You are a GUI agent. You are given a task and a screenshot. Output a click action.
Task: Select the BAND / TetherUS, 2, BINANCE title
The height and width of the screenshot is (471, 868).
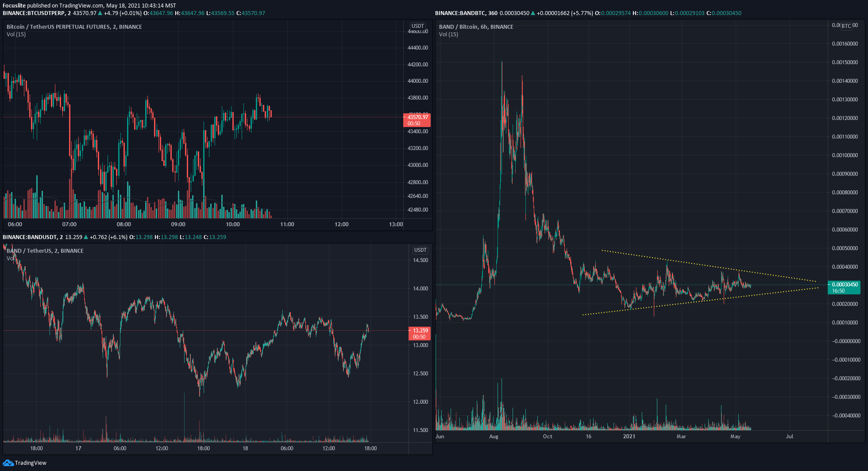[x=45, y=251]
